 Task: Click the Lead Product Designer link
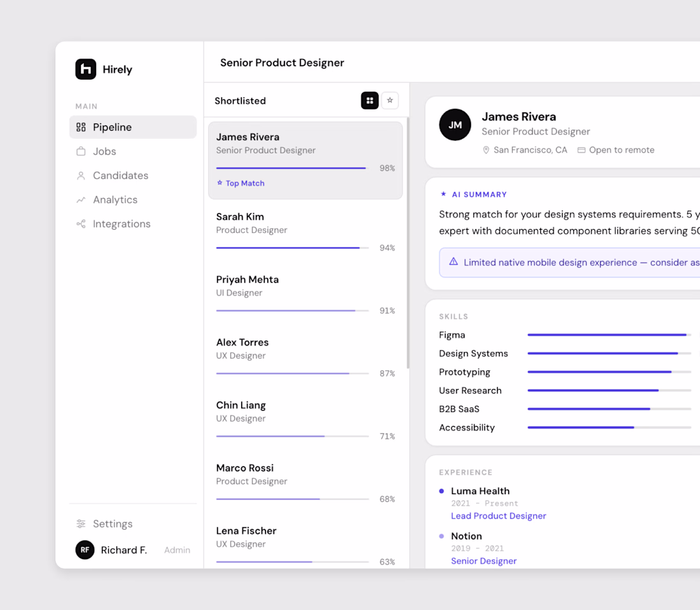(x=498, y=516)
